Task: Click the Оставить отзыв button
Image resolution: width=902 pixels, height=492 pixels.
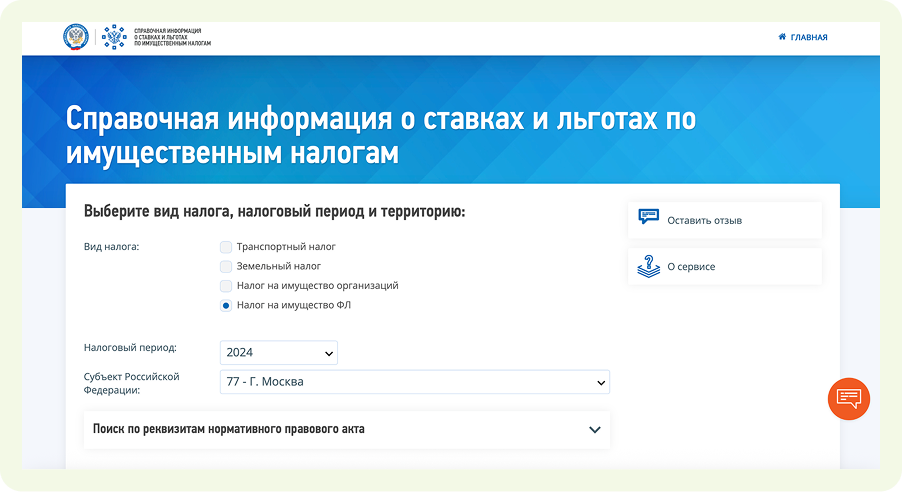Action: (704, 220)
